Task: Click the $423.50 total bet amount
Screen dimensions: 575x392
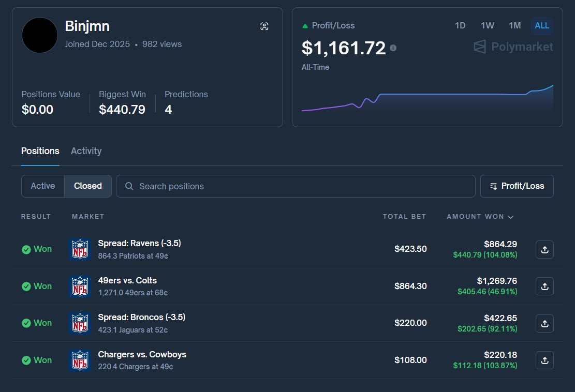Action: click(410, 249)
